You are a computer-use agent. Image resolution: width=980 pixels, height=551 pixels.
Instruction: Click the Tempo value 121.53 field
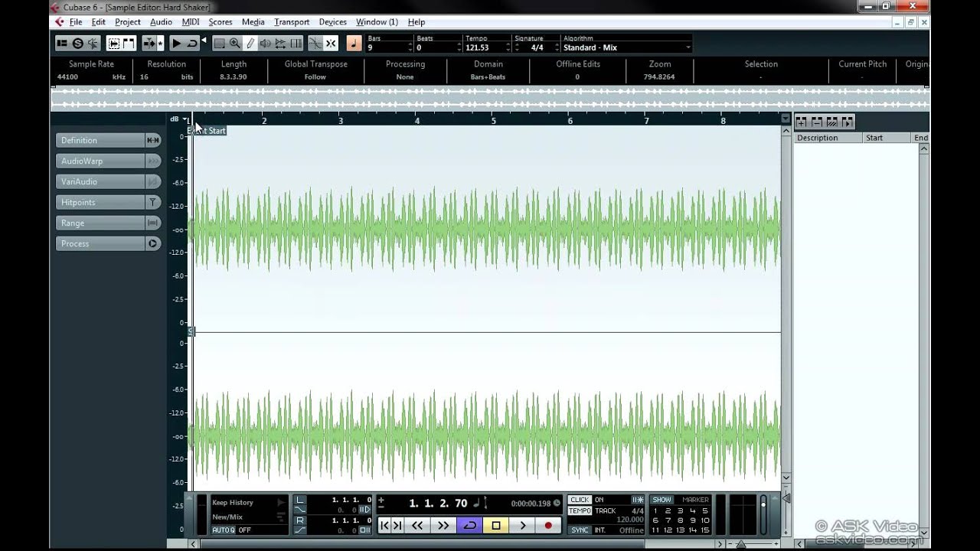click(486, 47)
